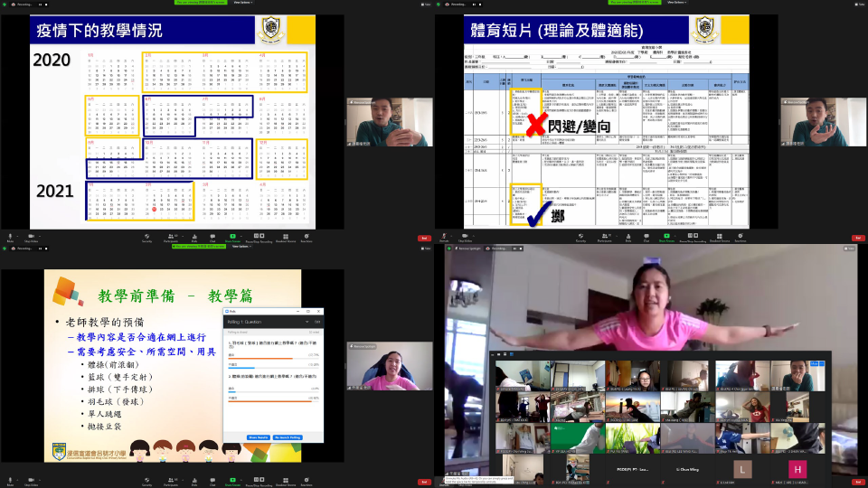This screenshot has width=868, height=488.
Task: Click Re-launch Polling button in Polls window
Action: (288, 437)
